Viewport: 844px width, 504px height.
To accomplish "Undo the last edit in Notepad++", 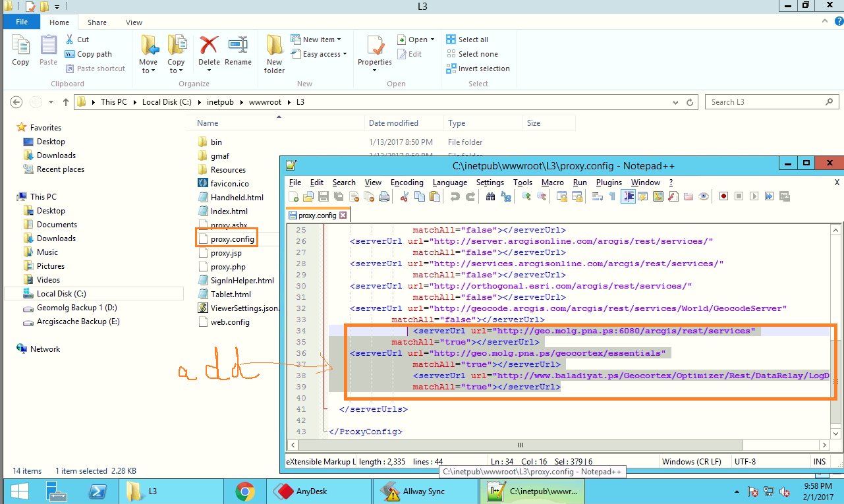I will click(x=455, y=196).
